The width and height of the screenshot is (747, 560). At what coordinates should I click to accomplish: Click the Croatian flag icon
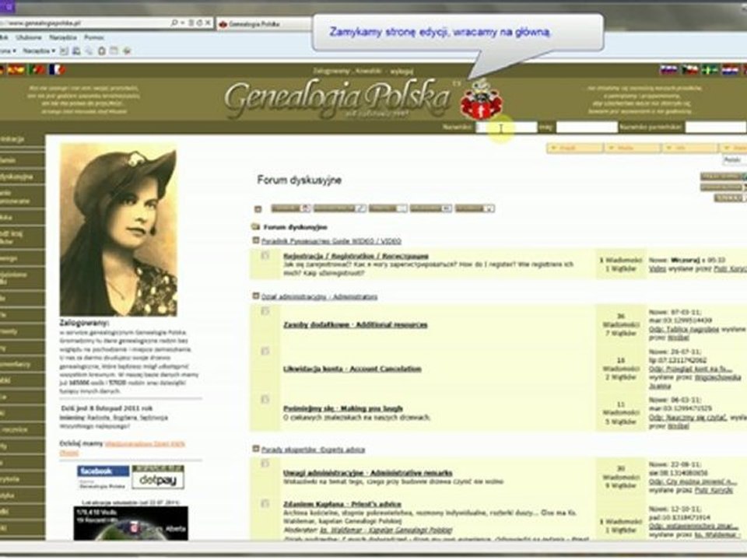click(731, 70)
